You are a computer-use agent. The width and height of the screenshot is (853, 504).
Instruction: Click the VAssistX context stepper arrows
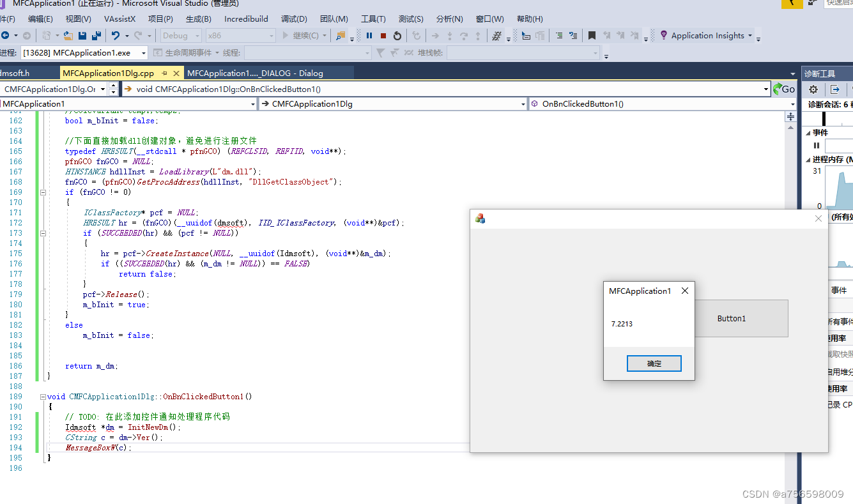pyautogui.click(x=113, y=89)
